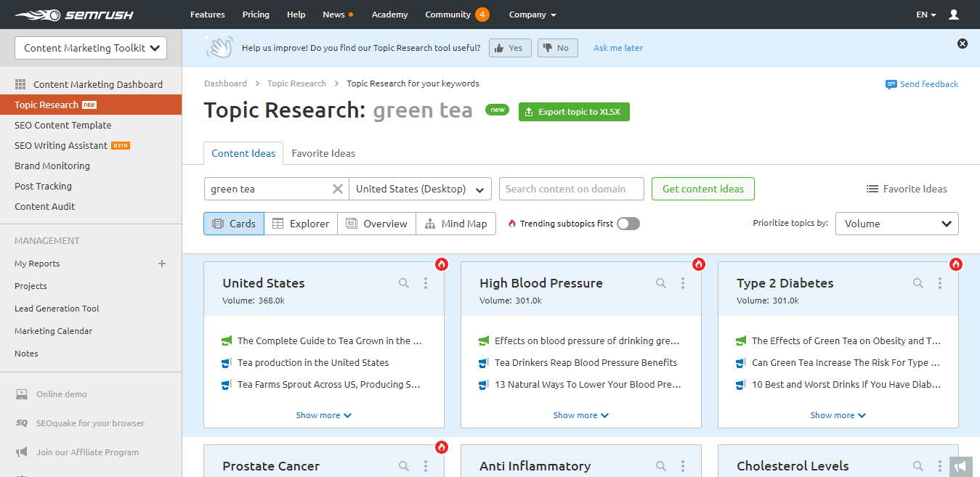Expand Show more on Type 2 Diabetes card
980x477 pixels.
(838, 415)
